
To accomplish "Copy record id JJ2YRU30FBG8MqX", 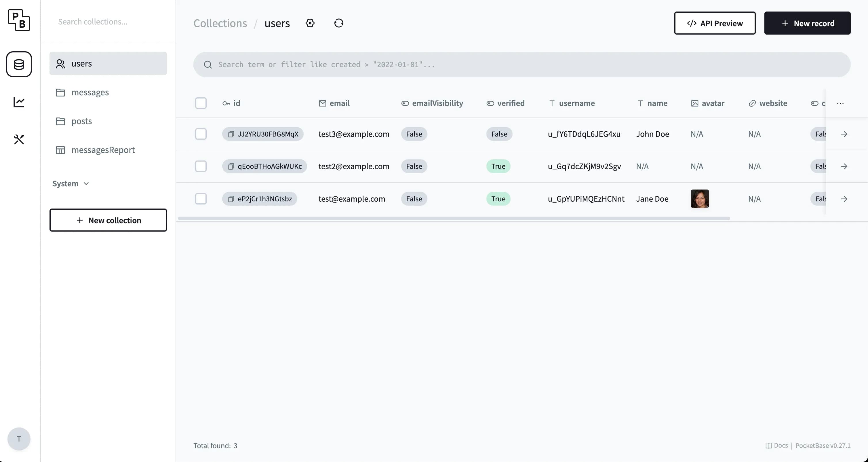I will click(x=231, y=134).
